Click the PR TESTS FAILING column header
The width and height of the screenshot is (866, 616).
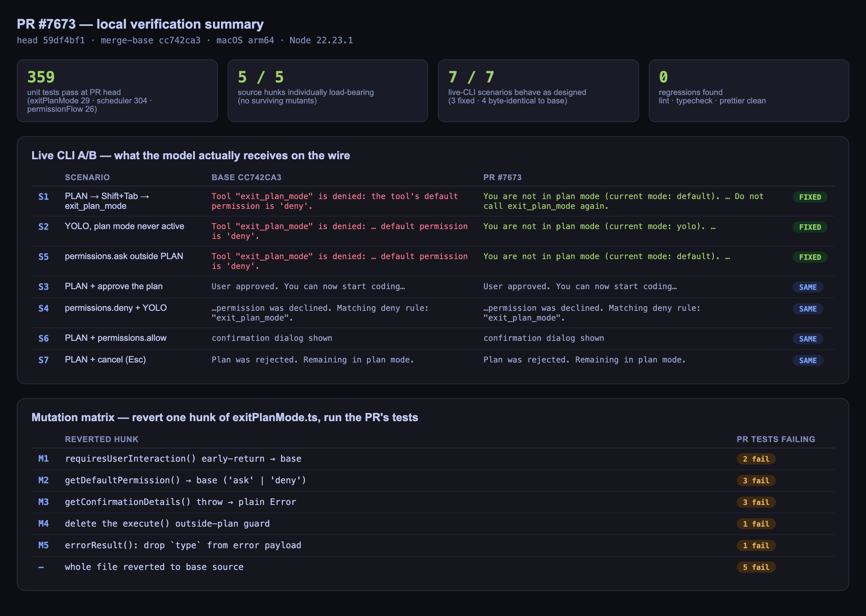[x=776, y=439]
